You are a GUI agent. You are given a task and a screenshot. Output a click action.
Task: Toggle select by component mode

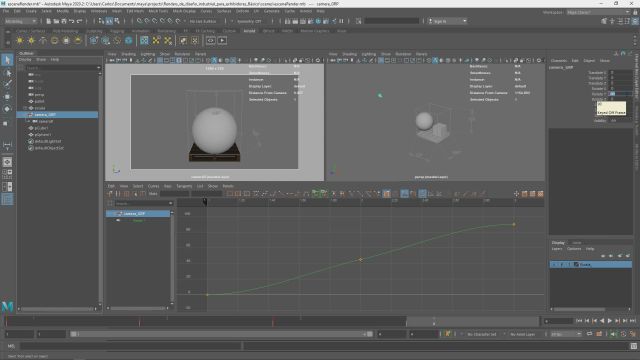tap(117, 21)
